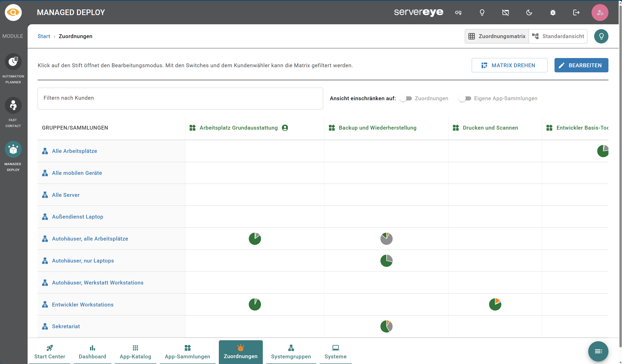This screenshot has width=622, height=364.
Task: Open the Alle Arbeitsplätze group link
Action: click(x=74, y=151)
